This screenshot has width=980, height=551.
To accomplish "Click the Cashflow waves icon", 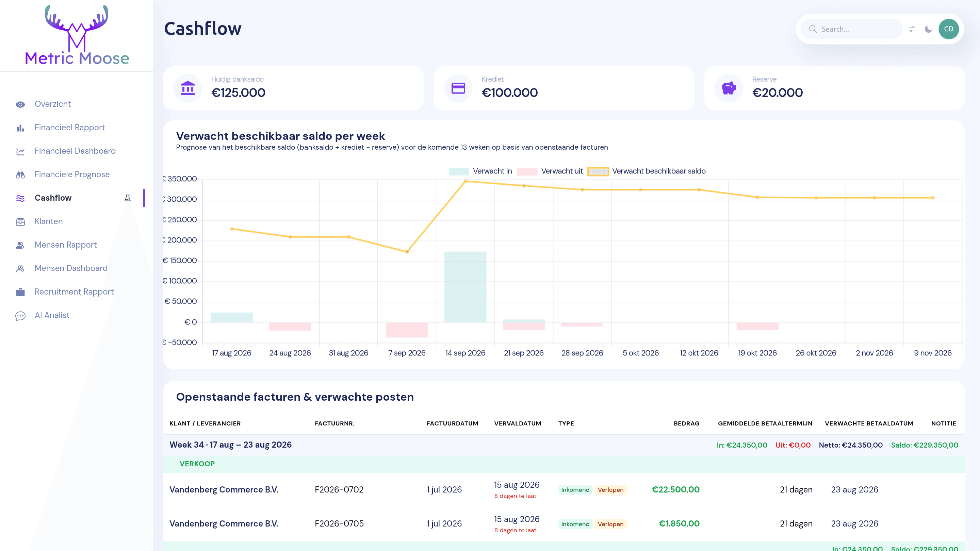I will pos(20,198).
